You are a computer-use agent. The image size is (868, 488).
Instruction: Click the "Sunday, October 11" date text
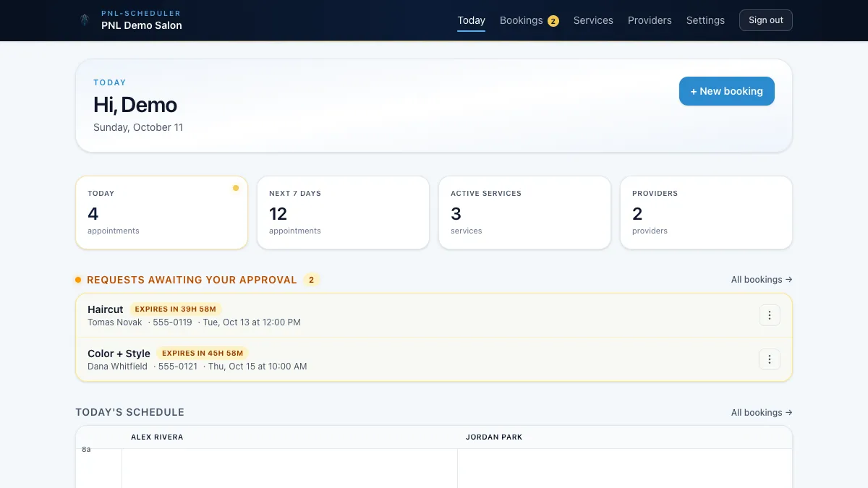pos(138,127)
